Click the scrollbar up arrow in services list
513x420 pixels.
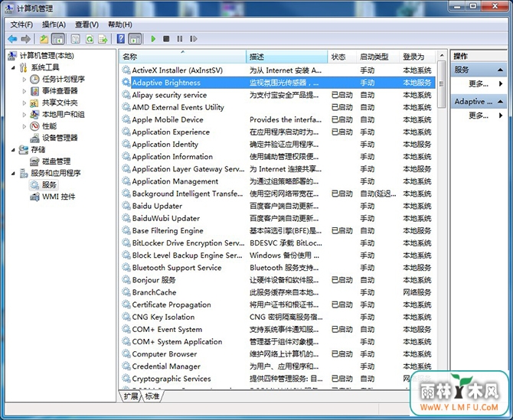(442, 55)
